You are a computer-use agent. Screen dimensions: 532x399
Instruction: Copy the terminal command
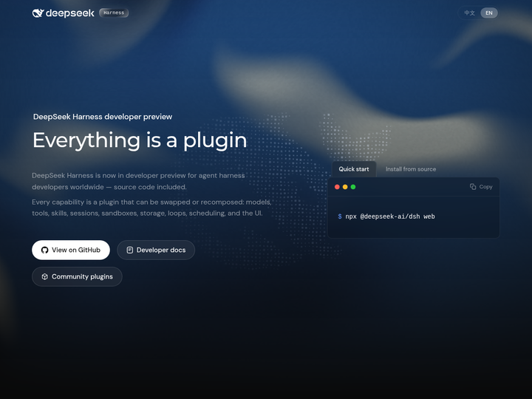[x=481, y=187]
